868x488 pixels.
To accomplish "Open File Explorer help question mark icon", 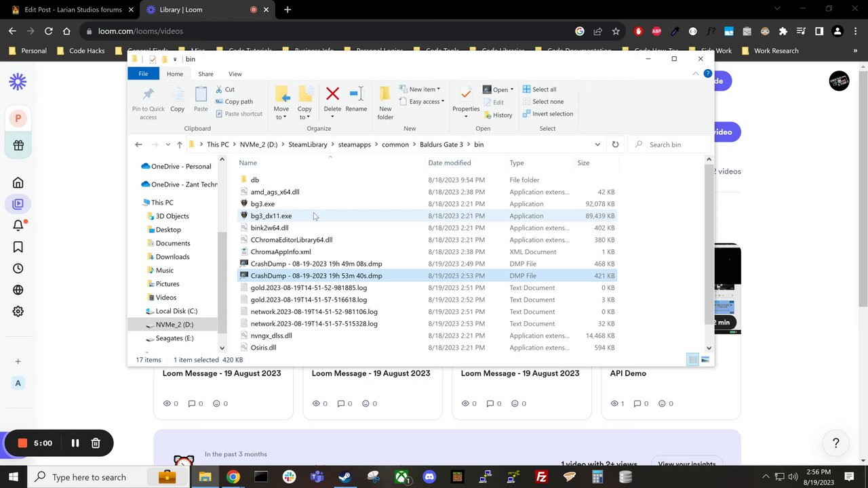I will [708, 74].
